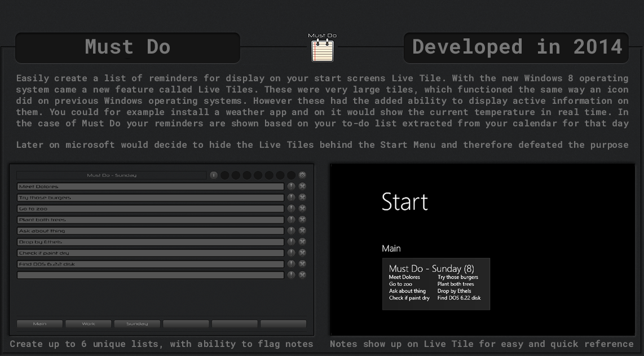
Task: Mark 'Find DOS 6.22 disk' as flagged
Action: pos(291,264)
